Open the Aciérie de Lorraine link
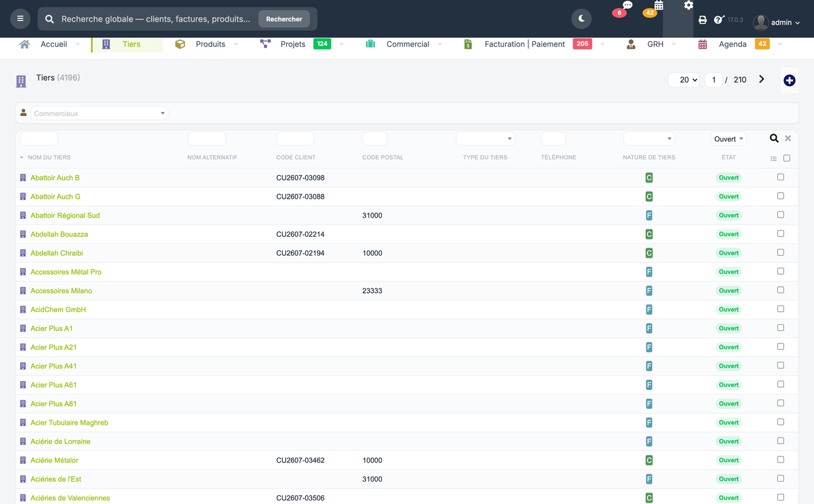The image size is (814, 504). (60, 442)
